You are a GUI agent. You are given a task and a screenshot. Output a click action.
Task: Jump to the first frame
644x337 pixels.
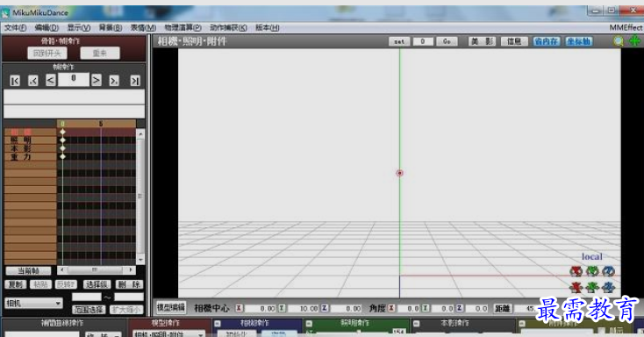click(x=15, y=81)
